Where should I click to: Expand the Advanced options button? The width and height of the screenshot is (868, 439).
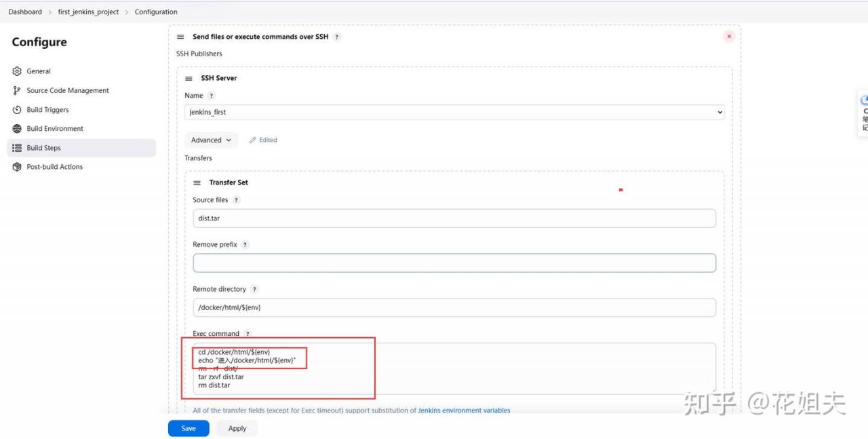211,140
